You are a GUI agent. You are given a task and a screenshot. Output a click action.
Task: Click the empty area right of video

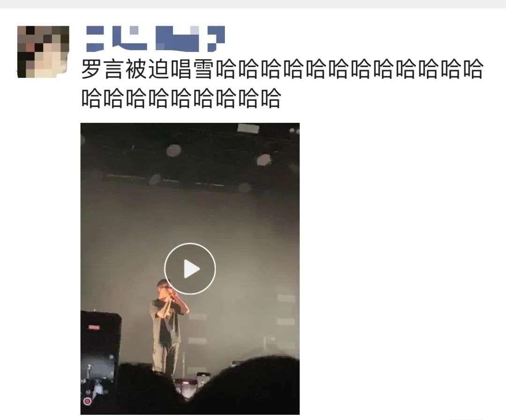coord(400,268)
